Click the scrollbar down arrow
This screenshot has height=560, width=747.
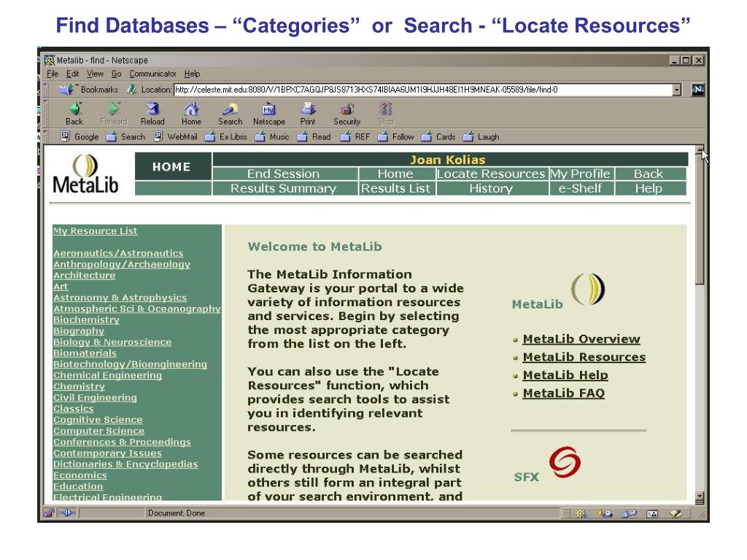700,497
